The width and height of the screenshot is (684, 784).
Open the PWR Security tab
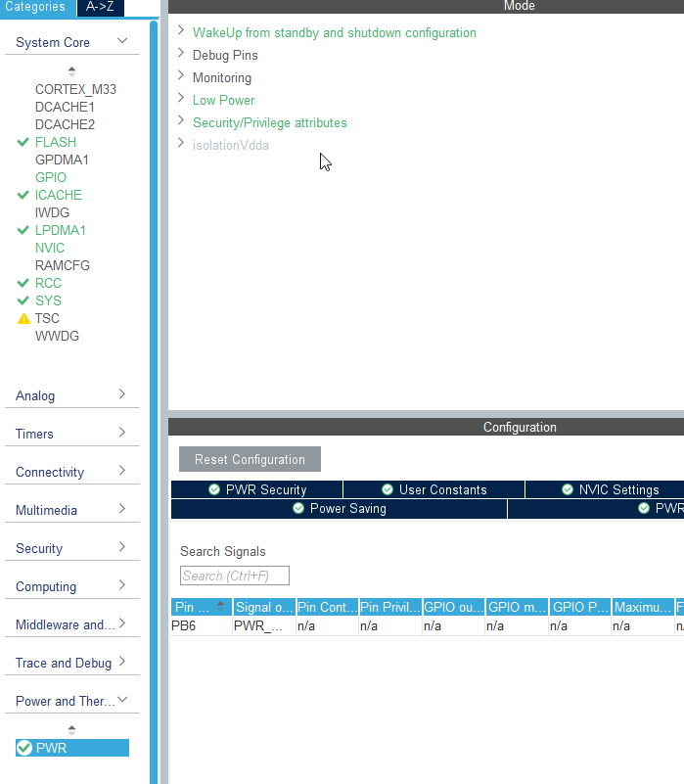257,489
